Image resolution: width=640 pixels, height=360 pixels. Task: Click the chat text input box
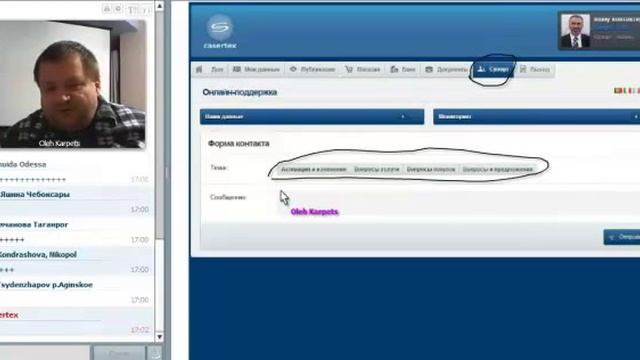click(44, 353)
